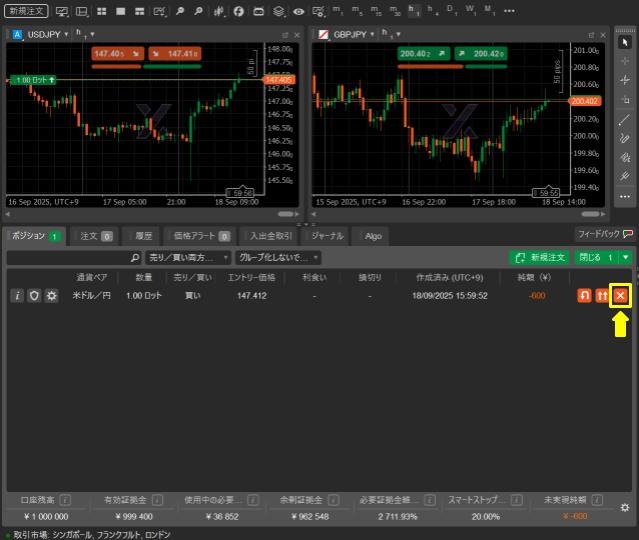The image size is (639, 540).
Task: Click the USDJPY buy button 147.41
Action: click(174, 53)
